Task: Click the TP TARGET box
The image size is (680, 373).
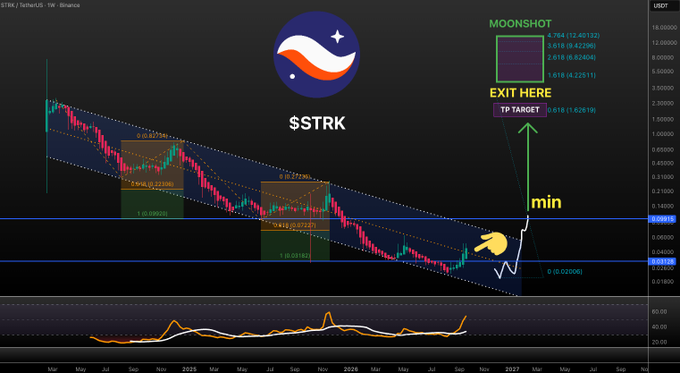Action: (520, 110)
